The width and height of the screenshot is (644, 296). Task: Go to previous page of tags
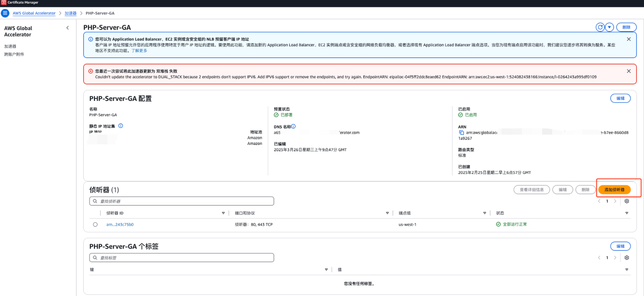(599, 258)
